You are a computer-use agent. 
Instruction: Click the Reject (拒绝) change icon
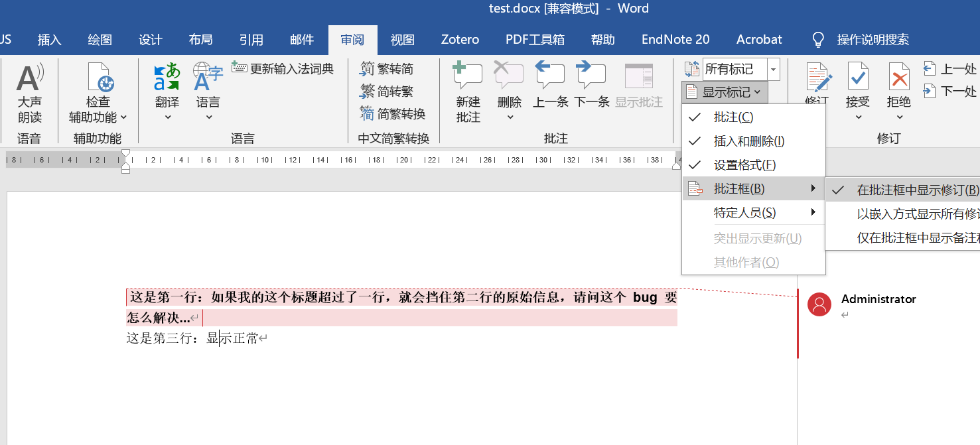[899, 77]
